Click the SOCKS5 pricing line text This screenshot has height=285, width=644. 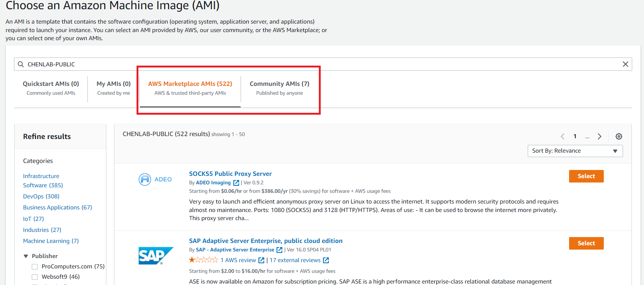pos(290,191)
